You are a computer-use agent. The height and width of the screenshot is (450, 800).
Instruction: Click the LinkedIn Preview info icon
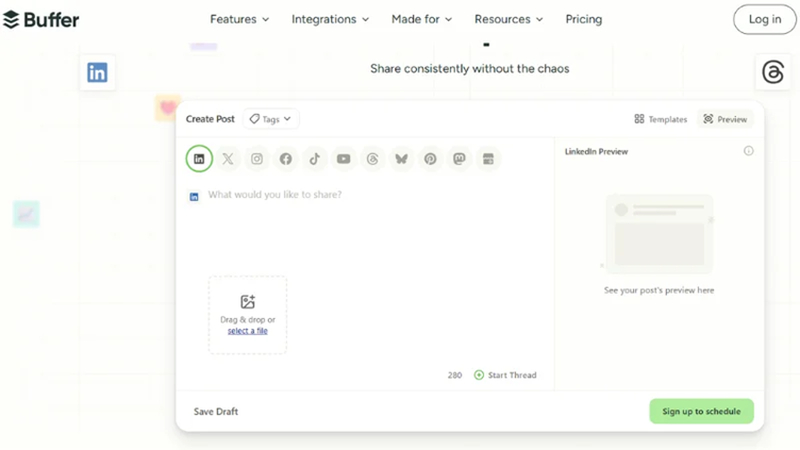click(x=748, y=151)
